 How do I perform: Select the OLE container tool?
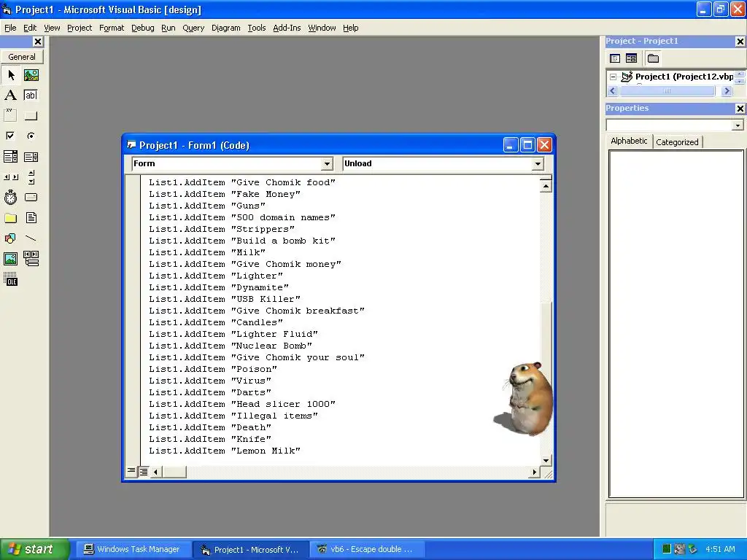coord(10,279)
